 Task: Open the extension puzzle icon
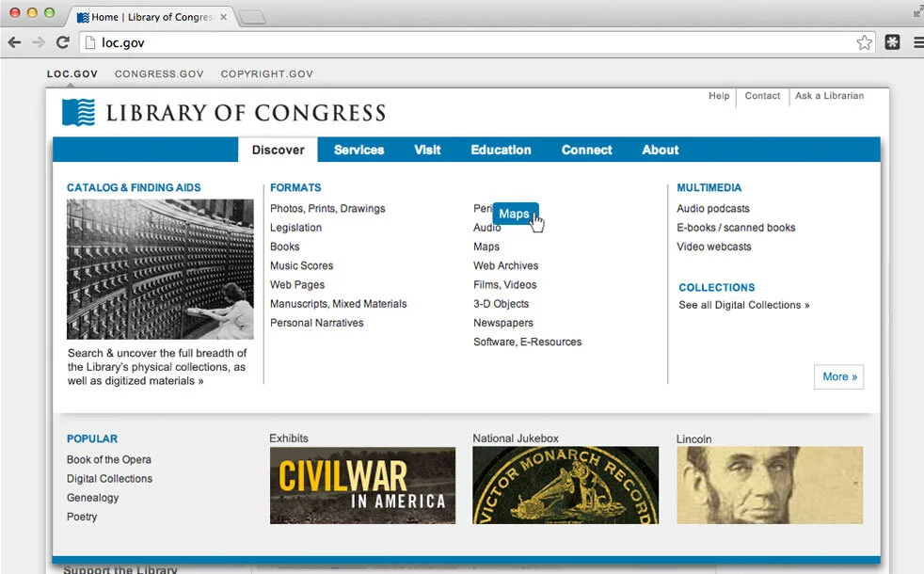pos(892,42)
